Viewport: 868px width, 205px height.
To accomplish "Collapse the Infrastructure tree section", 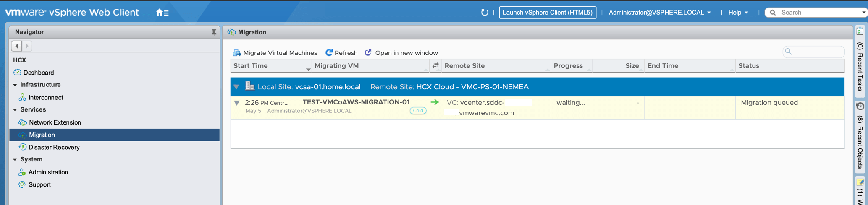I will [x=15, y=85].
